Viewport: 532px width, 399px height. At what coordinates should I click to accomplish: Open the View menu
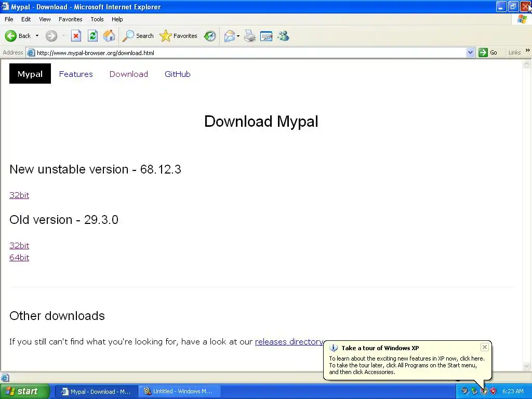click(45, 19)
